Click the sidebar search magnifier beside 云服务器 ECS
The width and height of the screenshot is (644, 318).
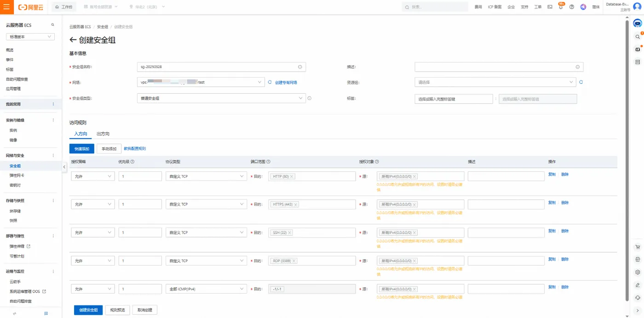pos(52,25)
